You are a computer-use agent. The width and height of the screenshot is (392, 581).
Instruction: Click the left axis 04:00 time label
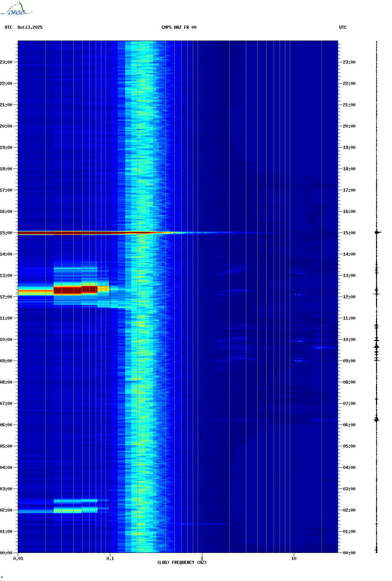pyautogui.click(x=6, y=468)
